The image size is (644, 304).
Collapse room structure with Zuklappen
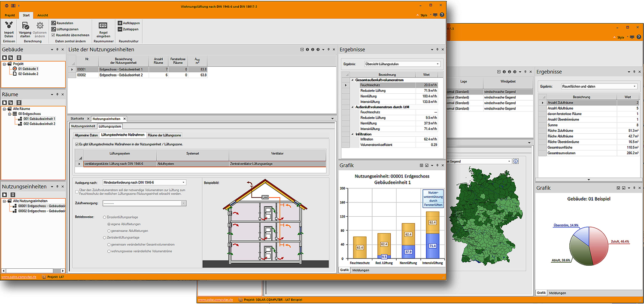tap(128, 29)
